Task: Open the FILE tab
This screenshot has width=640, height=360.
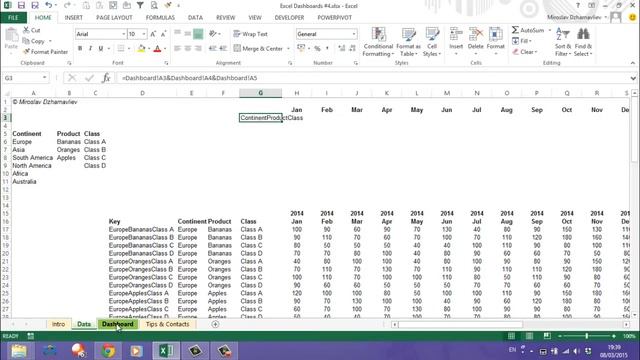Action: [x=13, y=18]
